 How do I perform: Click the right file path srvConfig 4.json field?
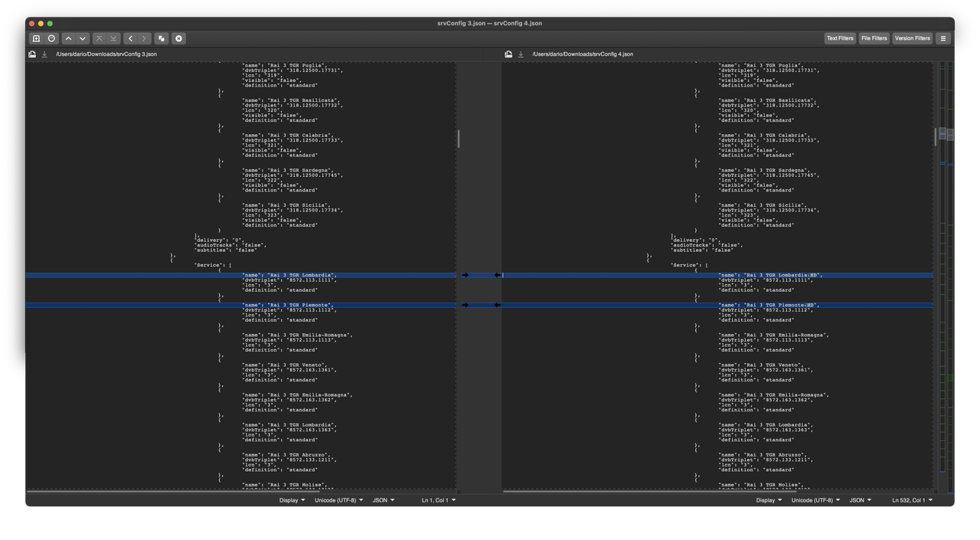click(583, 54)
